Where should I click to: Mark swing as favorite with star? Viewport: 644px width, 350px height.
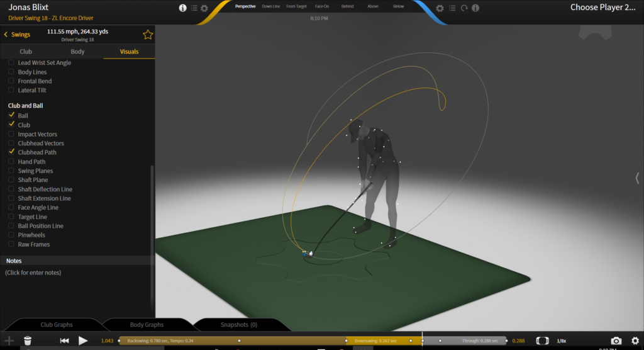pos(148,35)
